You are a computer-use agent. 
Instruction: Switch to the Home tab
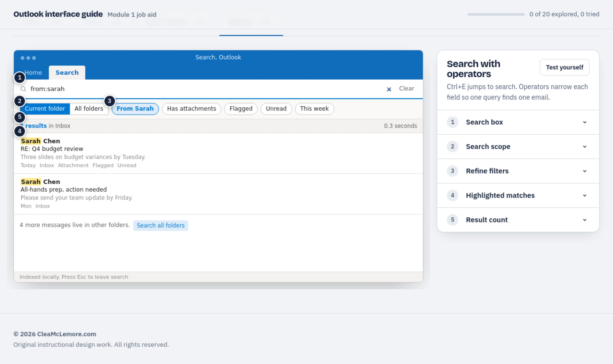[x=33, y=73]
